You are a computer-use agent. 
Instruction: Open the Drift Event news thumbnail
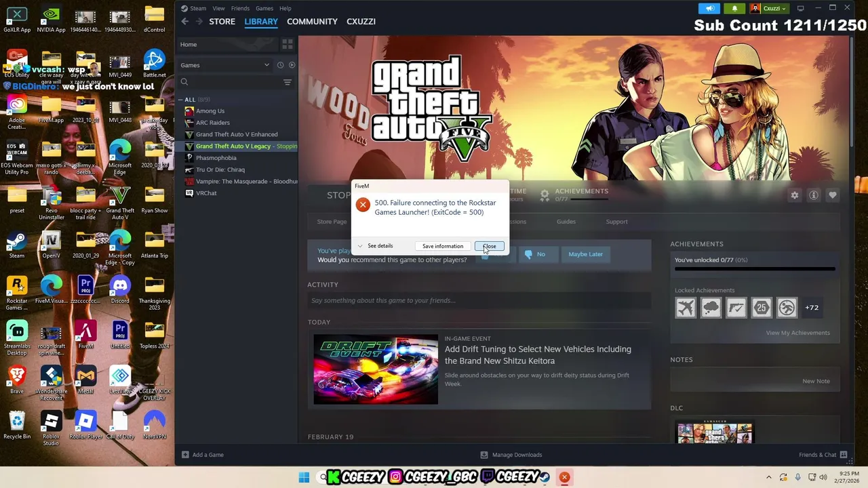[376, 369]
